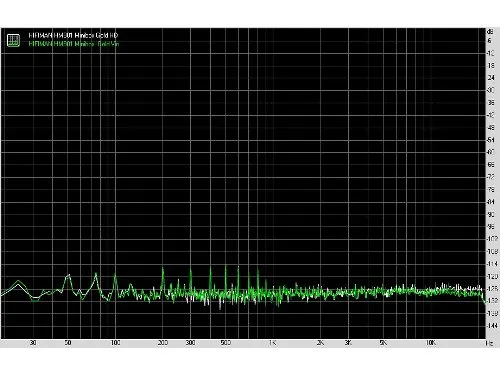Viewport: 500px width, 375px height.
Task: Click the 2K frequency axis label
Action: coord(320,343)
